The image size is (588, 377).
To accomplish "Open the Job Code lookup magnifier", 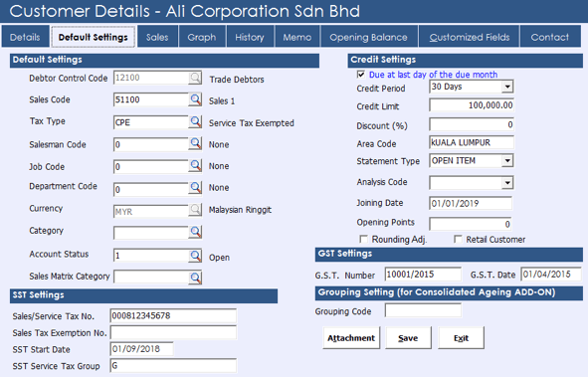I will (195, 166).
